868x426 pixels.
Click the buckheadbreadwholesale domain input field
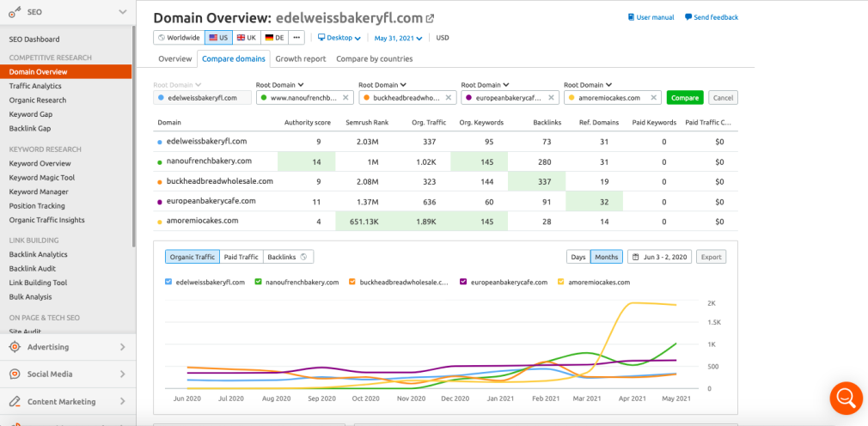tap(404, 98)
